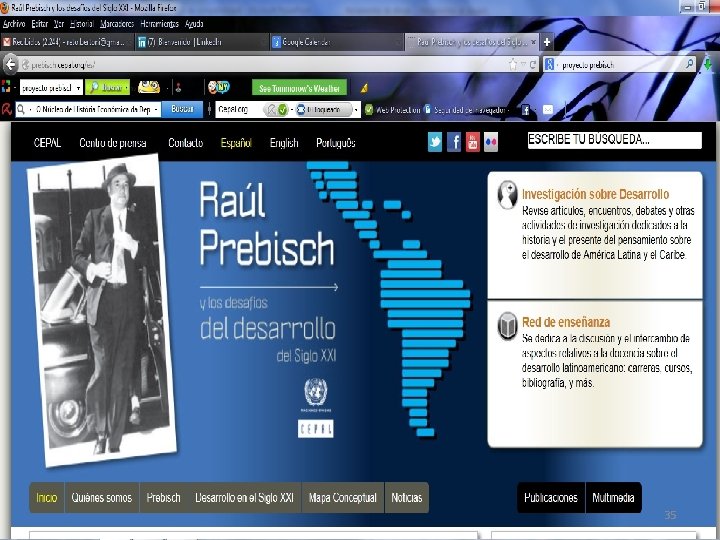Expand the green Buscar button dropdown arrow
The width and height of the screenshot is (720, 540).
(126, 87)
